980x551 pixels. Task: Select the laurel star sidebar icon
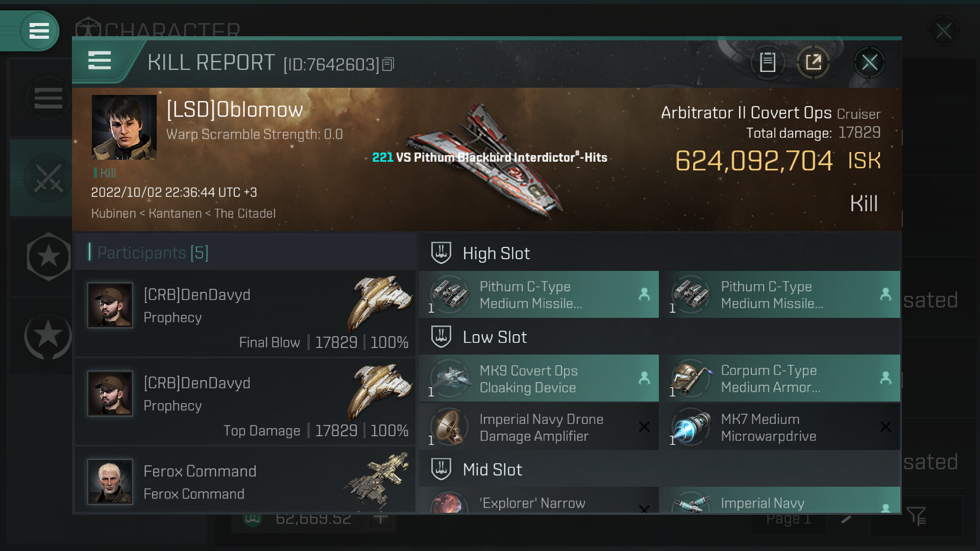point(48,336)
